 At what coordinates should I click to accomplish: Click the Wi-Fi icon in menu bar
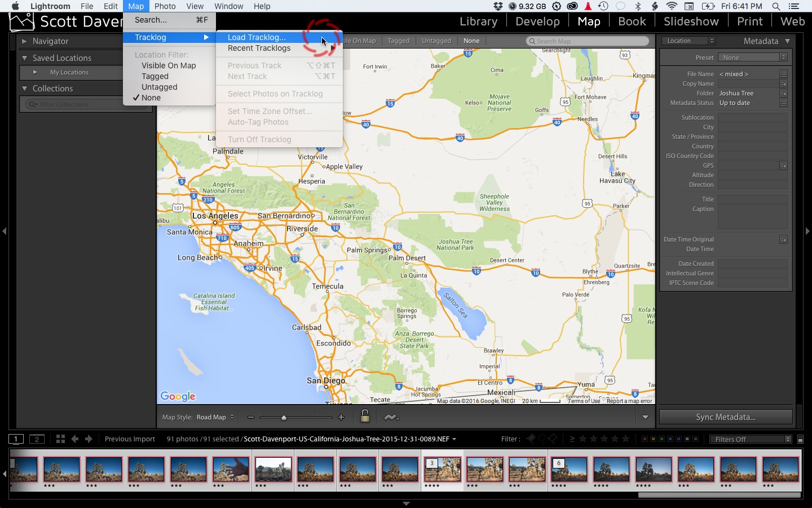point(672,6)
